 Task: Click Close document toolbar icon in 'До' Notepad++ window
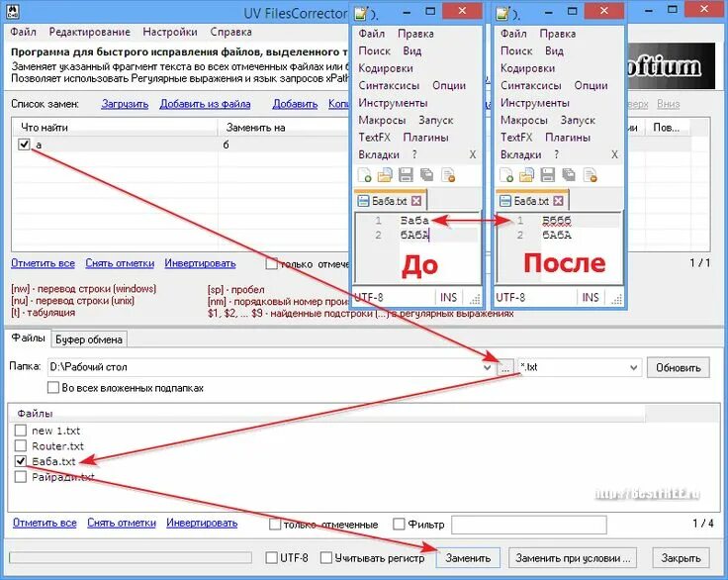pyautogui.click(x=448, y=175)
